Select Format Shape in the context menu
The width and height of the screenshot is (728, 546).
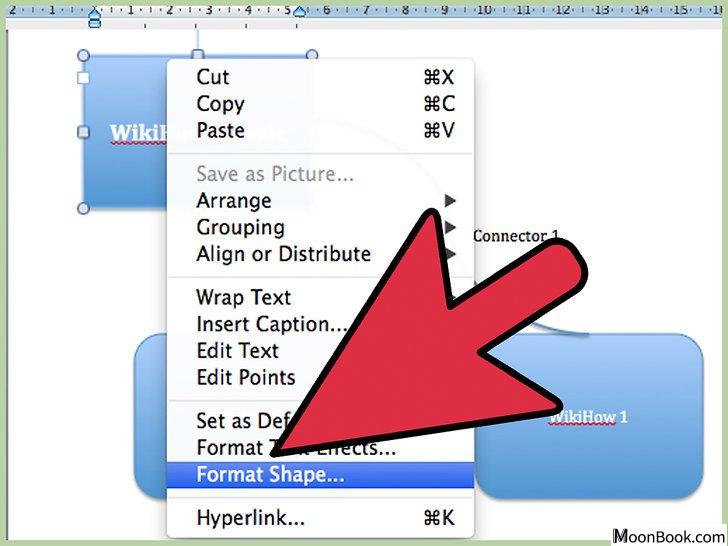(320, 475)
